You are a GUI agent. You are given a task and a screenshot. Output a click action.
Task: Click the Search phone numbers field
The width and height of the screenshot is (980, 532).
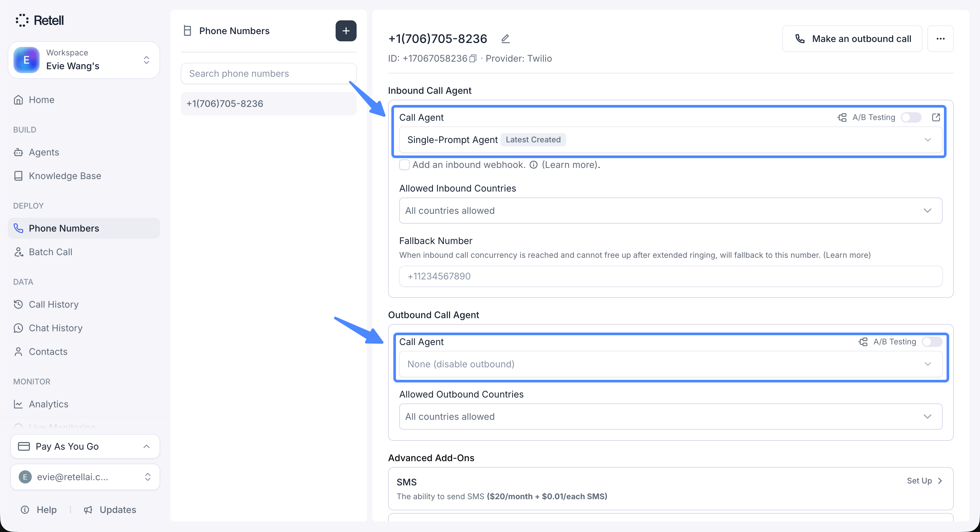click(x=268, y=73)
